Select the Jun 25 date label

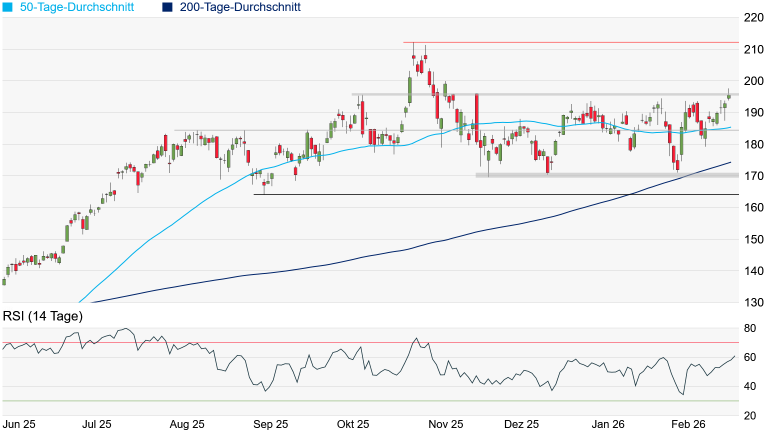click(21, 423)
